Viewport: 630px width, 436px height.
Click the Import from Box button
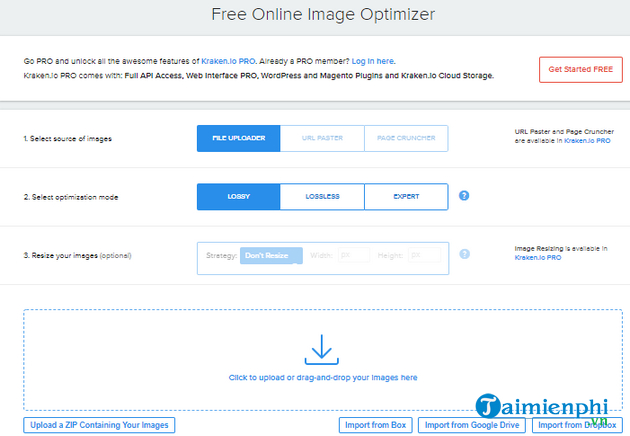[x=375, y=425]
